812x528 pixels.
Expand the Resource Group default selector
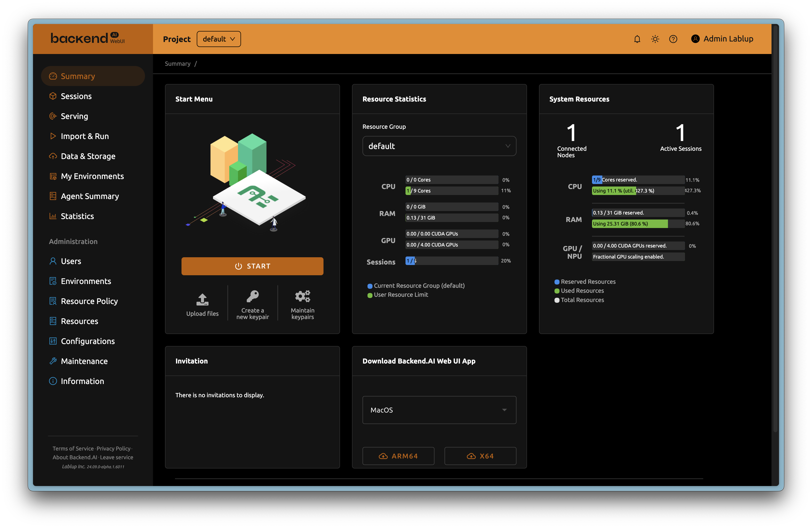(x=439, y=146)
